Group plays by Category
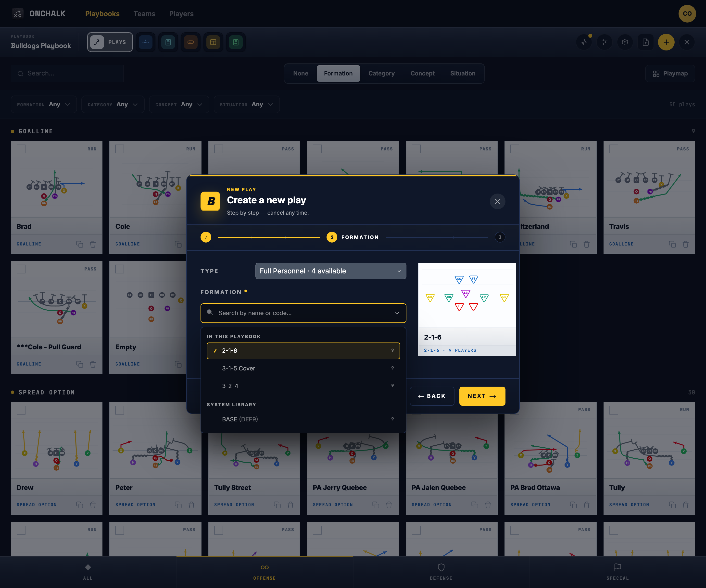Image resolution: width=706 pixels, height=588 pixels. pos(381,73)
